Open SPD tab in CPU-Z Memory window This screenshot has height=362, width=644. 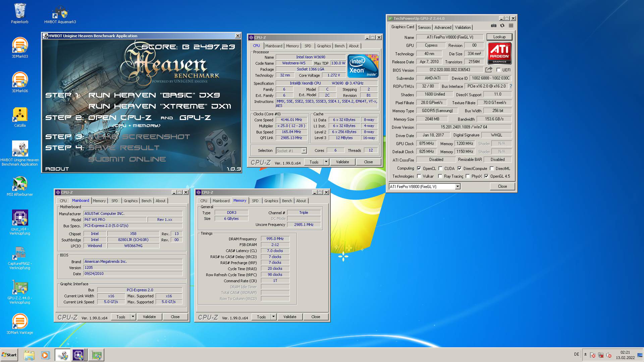255,201
